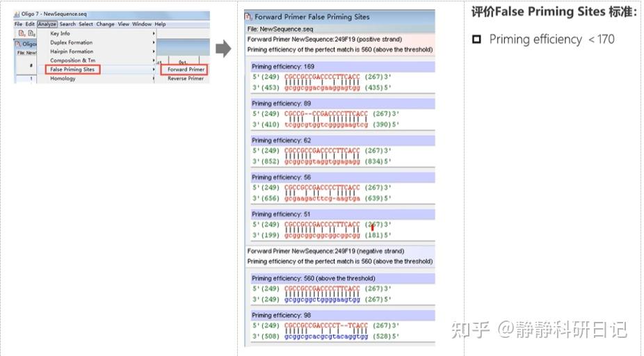Image resolution: width=644 pixels, height=356 pixels.
Task: Click negative strand Forward Primer header line
Action: point(325,251)
